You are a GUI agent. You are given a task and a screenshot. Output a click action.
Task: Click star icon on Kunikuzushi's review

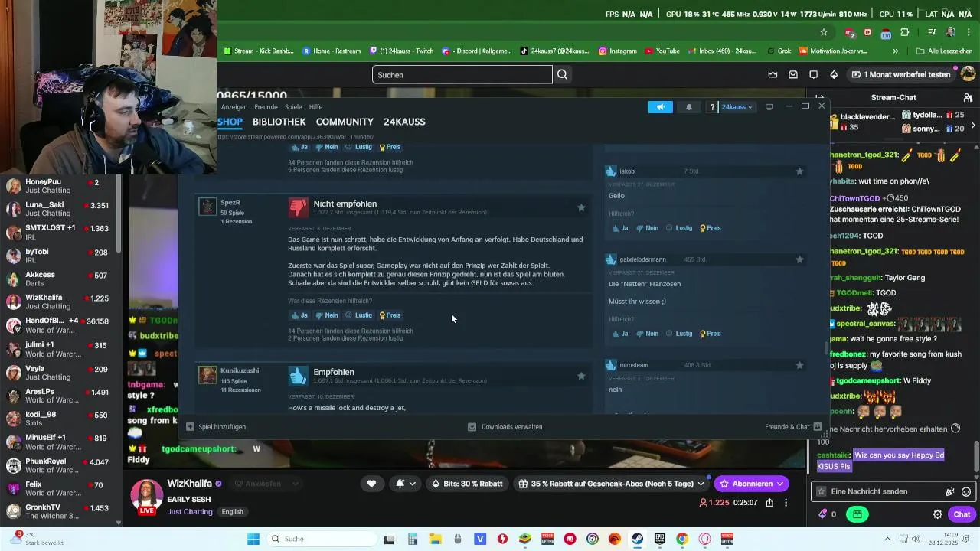click(581, 376)
